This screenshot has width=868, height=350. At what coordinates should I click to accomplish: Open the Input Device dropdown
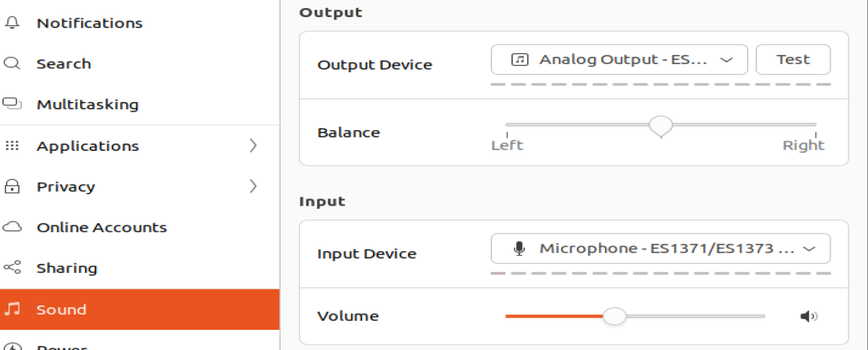click(x=661, y=249)
